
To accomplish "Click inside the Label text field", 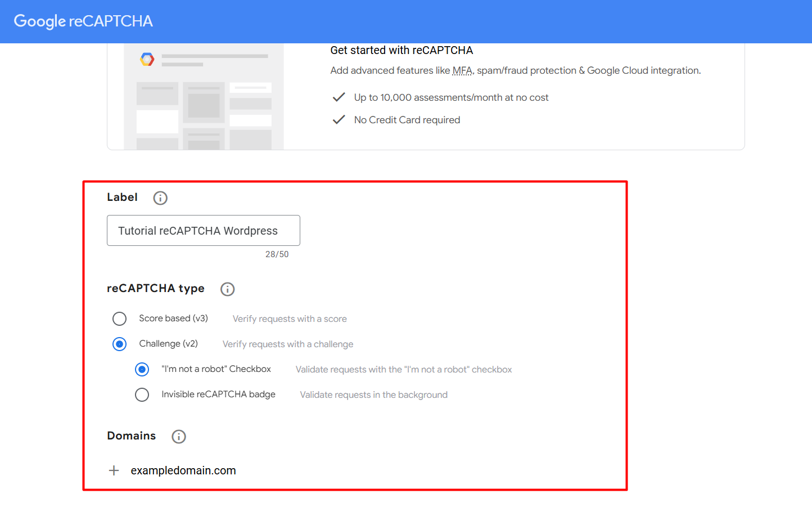I will point(203,230).
